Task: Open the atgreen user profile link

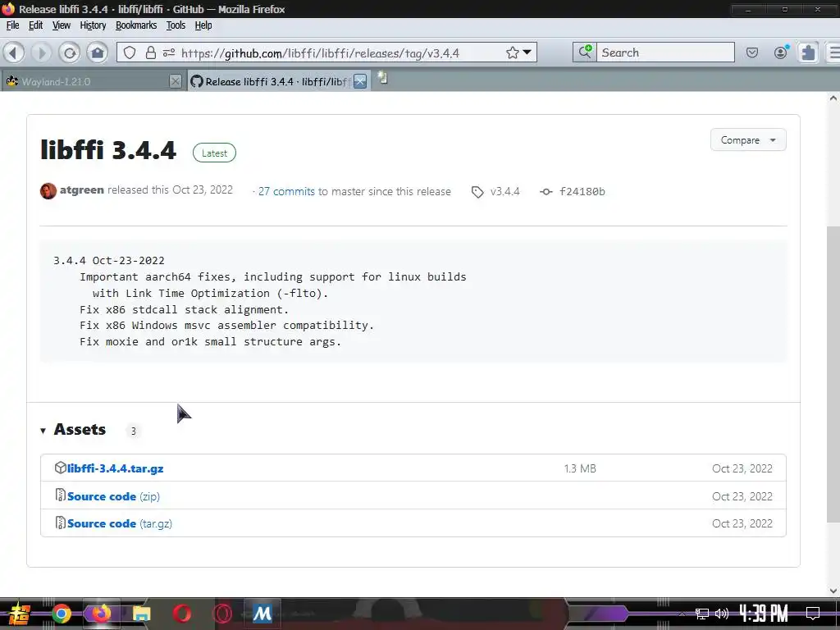Action: pyautogui.click(x=81, y=189)
